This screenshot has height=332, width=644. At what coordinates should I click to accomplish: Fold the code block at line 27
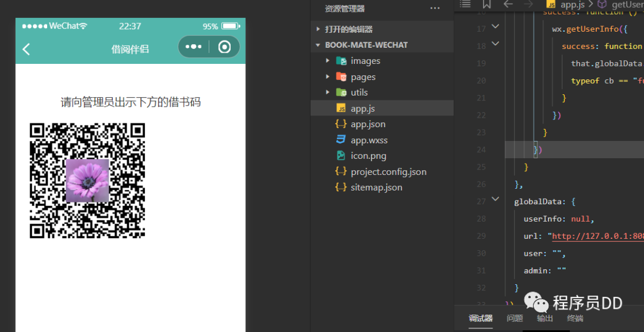tap(495, 199)
